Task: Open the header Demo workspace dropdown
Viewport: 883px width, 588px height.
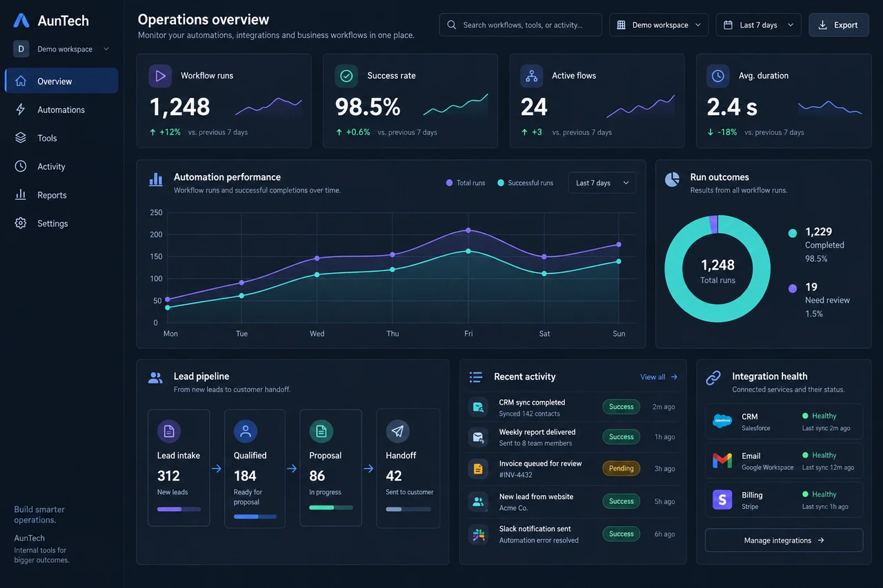Action: (x=659, y=25)
